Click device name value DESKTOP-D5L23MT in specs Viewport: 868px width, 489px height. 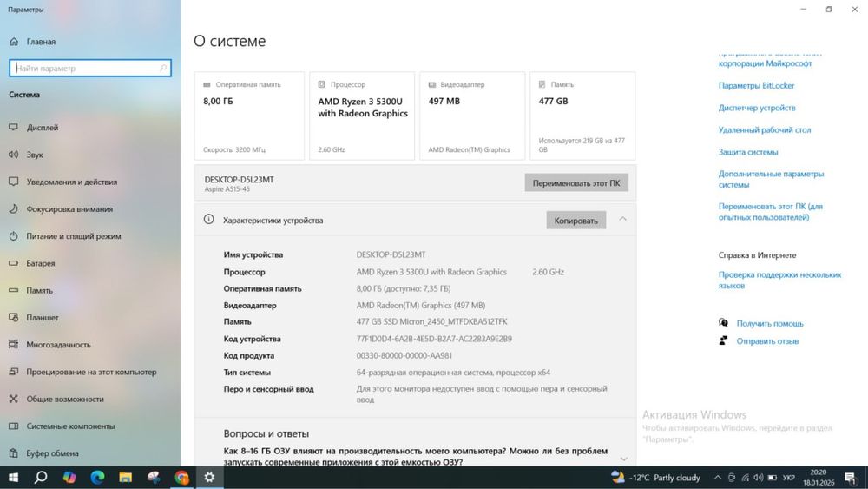click(391, 254)
